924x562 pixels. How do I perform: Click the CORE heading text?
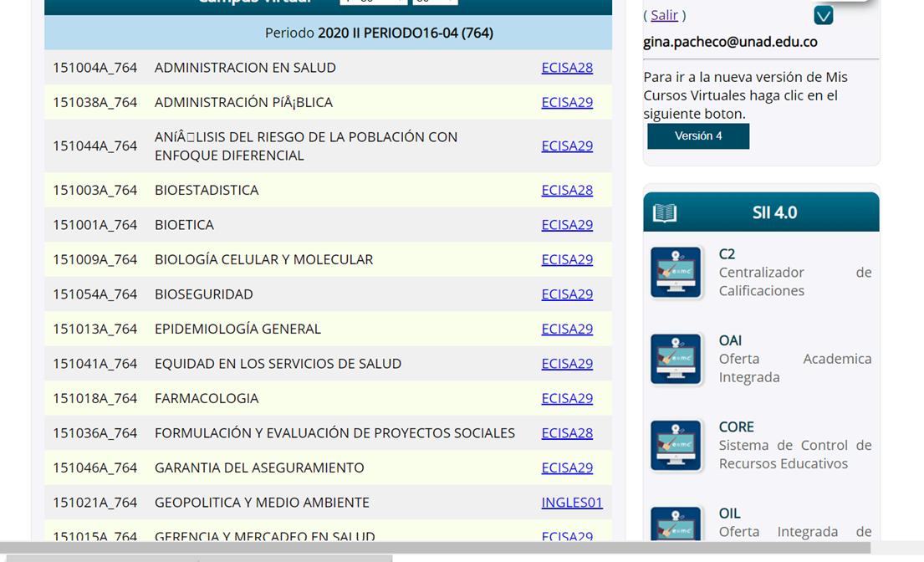pos(736,427)
